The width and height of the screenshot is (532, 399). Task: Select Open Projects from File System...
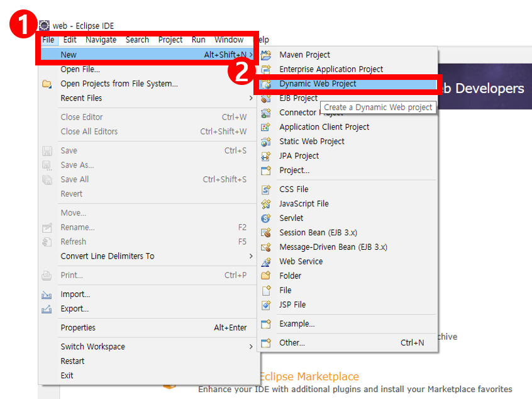coord(147,84)
